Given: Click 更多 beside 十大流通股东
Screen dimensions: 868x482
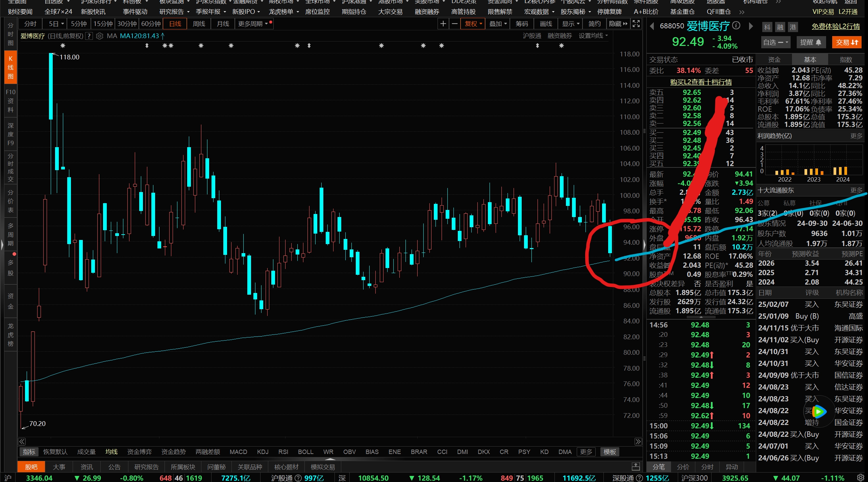Looking at the screenshot, I should pos(856,190).
